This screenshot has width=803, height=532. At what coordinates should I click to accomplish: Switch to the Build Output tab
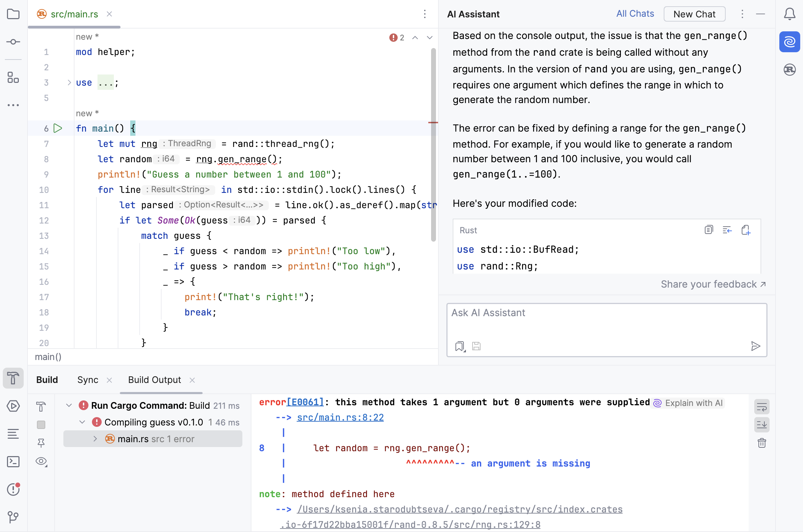pos(154,380)
